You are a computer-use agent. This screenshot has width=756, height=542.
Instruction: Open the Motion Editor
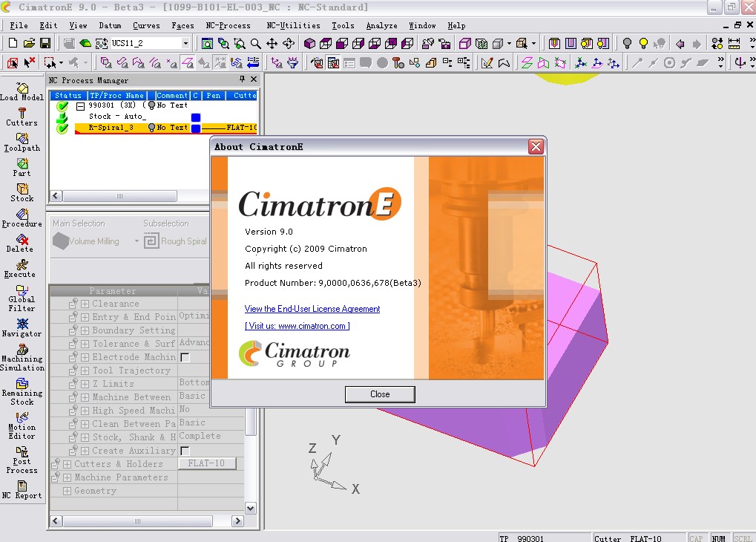(x=22, y=426)
